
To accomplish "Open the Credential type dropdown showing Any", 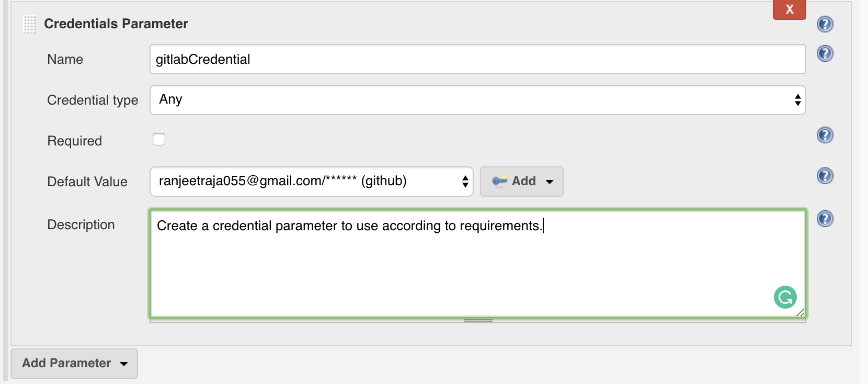I will 477,100.
